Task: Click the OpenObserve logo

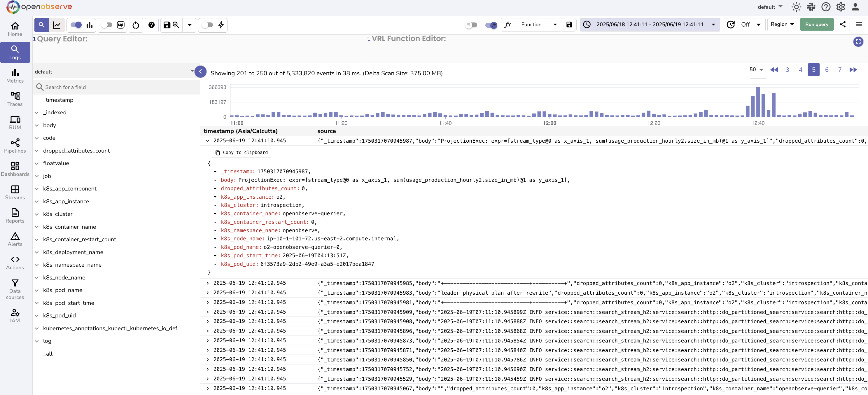Action: click(x=39, y=7)
